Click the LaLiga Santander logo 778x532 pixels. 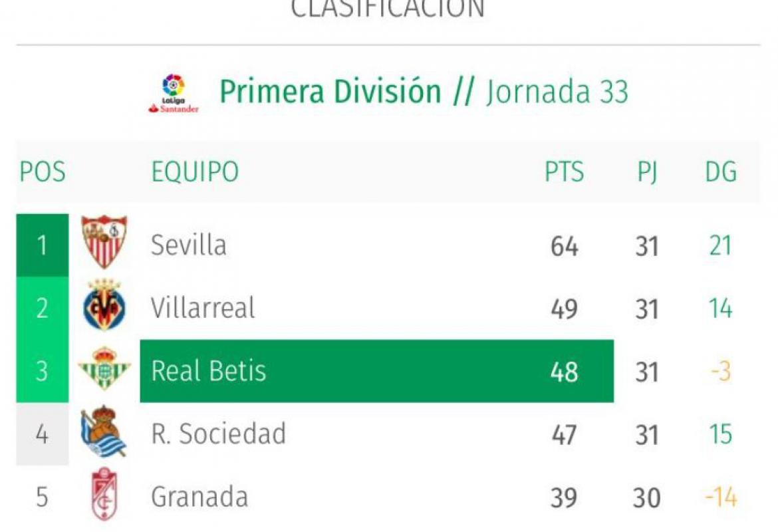pyautogui.click(x=173, y=93)
